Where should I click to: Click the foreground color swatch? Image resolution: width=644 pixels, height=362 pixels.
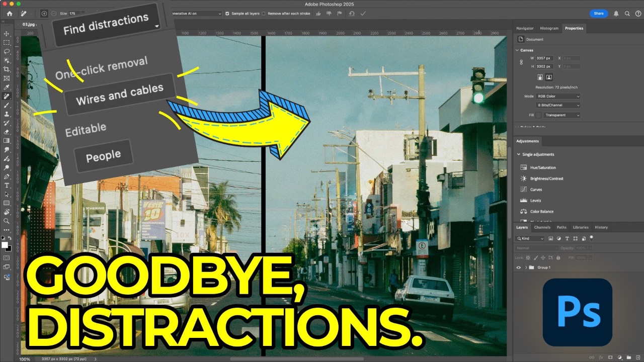click(5, 245)
